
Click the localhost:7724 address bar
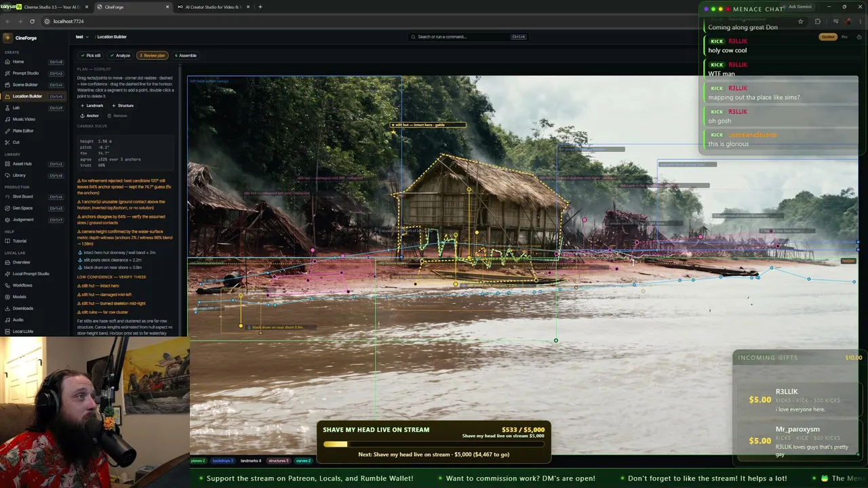tap(68, 21)
